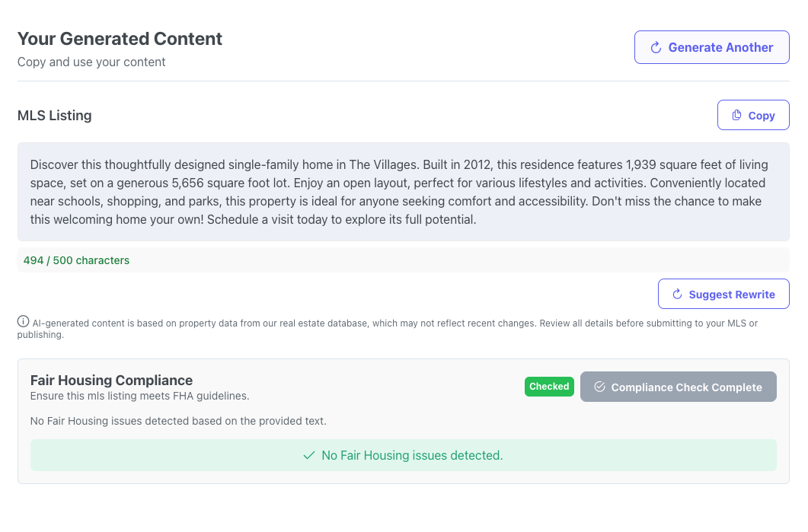Run the Compliance Check Complete action
Image resolution: width=808 pixels, height=532 pixels.
[678, 387]
